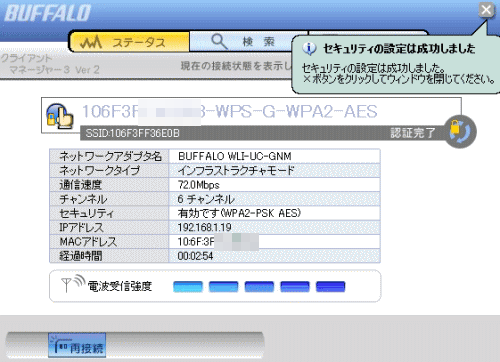Click the 認証完了 status label
This screenshot has height=362, width=500.
point(413,133)
